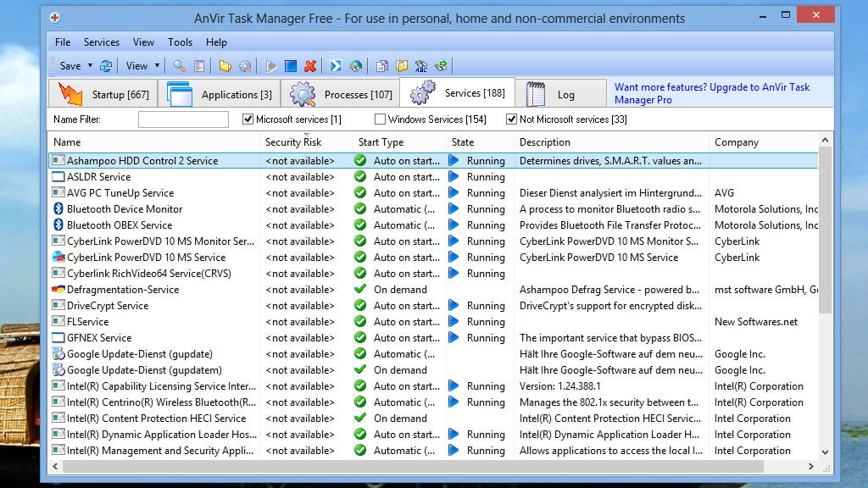The height and width of the screenshot is (488, 868).
Task: Toggle the Not Microsoft services [33] checkbox
Action: [x=511, y=119]
